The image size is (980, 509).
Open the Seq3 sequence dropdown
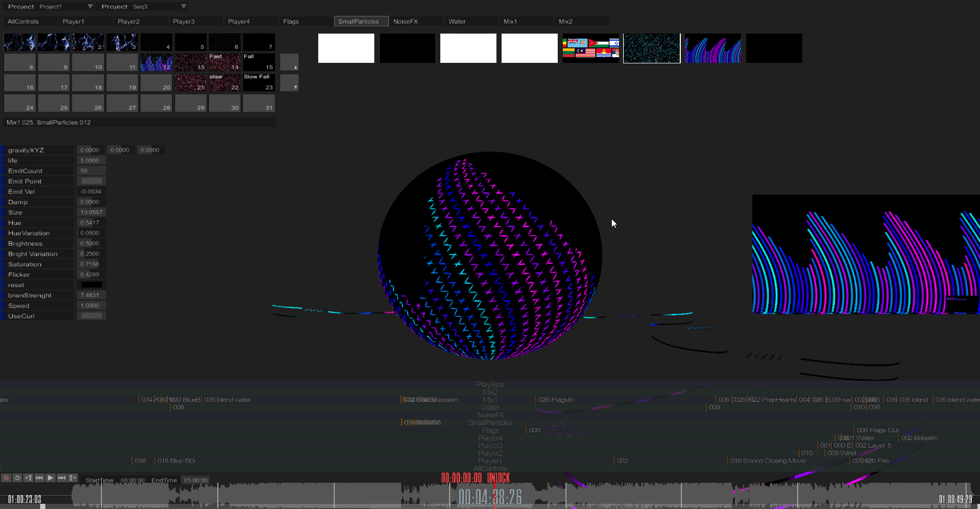click(x=159, y=7)
